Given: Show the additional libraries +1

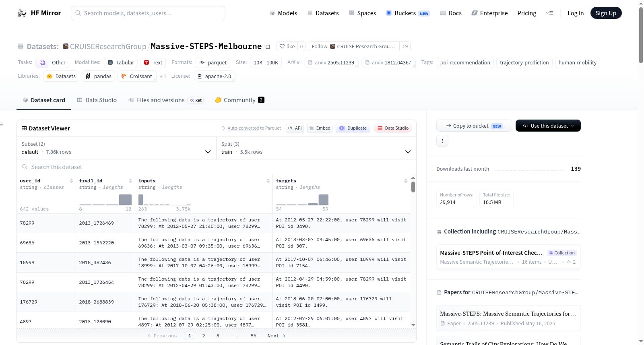Looking at the screenshot, I should point(163,76).
